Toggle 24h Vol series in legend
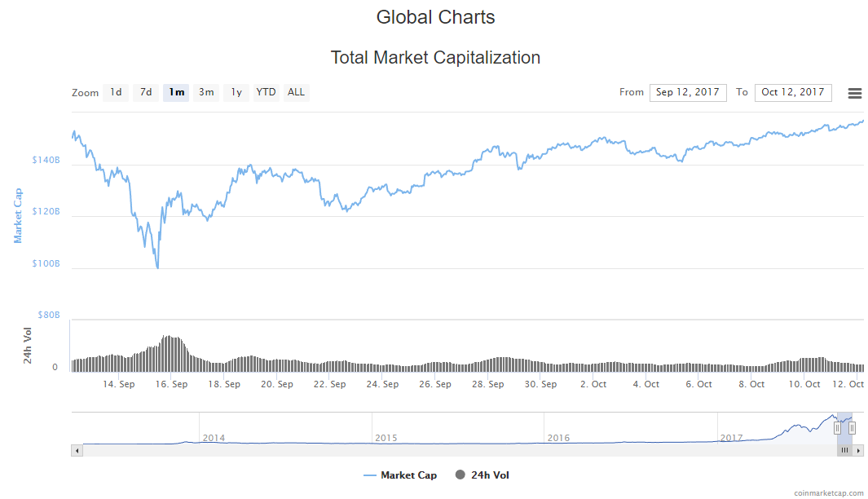Image resolution: width=868 pixels, height=499 pixels. [482, 475]
